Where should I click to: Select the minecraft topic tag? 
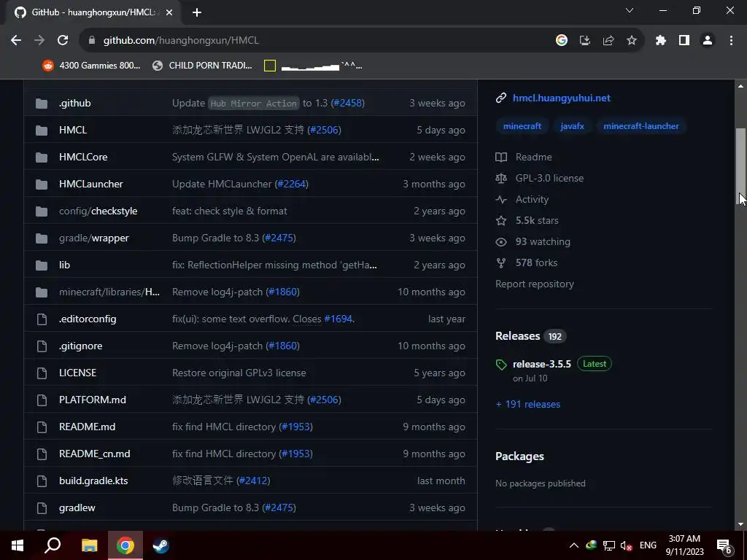coord(522,126)
